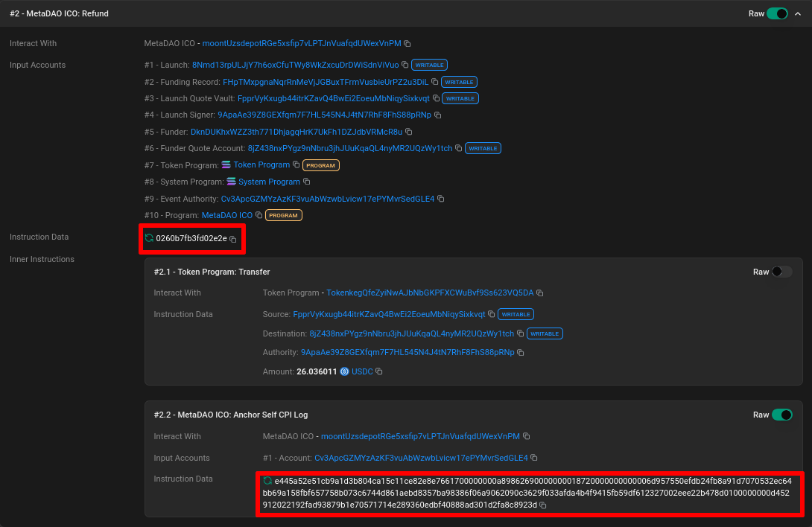Screen dimensions: 812x527
Task: Copy the #2 Funding Record address
Action: [x=434, y=83]
